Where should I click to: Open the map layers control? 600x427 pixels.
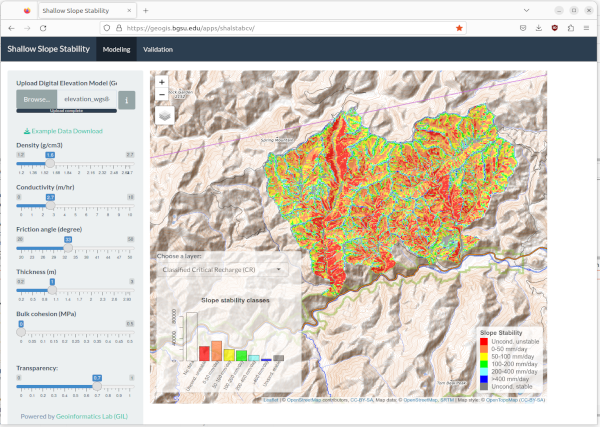click(165, 115)
